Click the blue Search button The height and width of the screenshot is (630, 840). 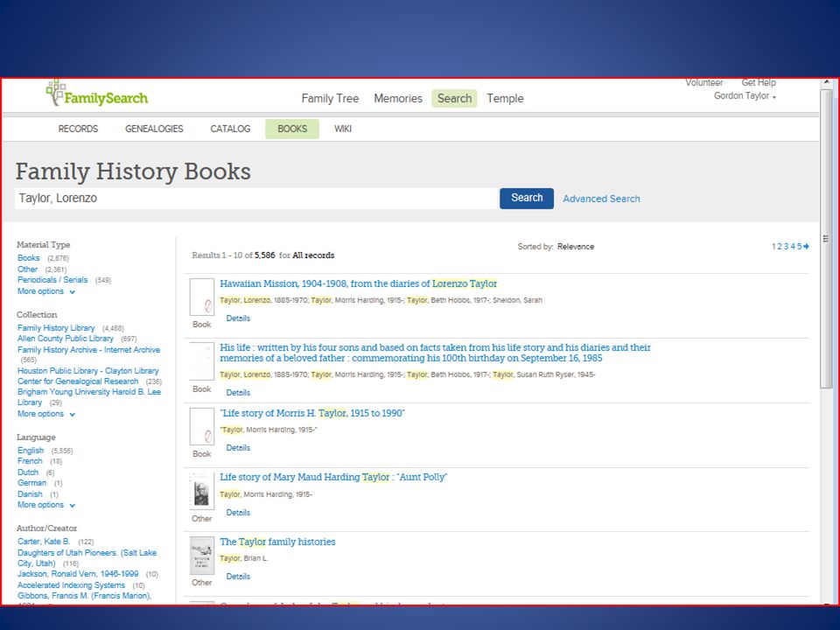coord(527,199)
